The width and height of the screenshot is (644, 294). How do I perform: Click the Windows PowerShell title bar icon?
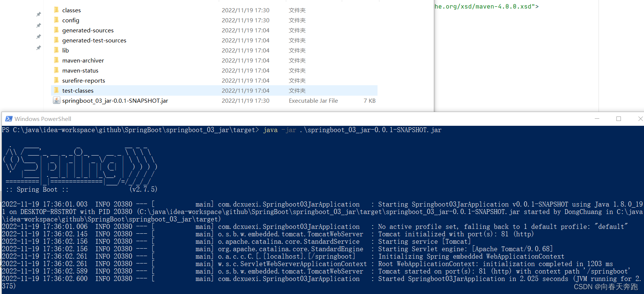(x=9, y=119)
